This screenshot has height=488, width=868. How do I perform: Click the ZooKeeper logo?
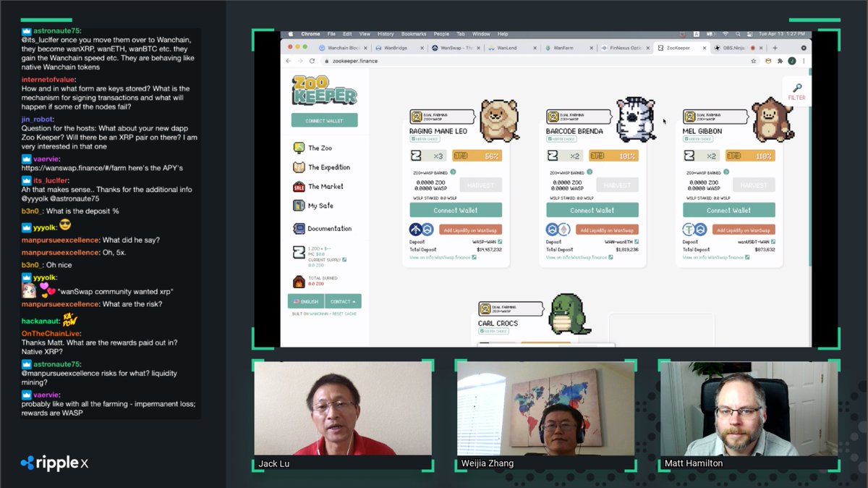point(324,91)
